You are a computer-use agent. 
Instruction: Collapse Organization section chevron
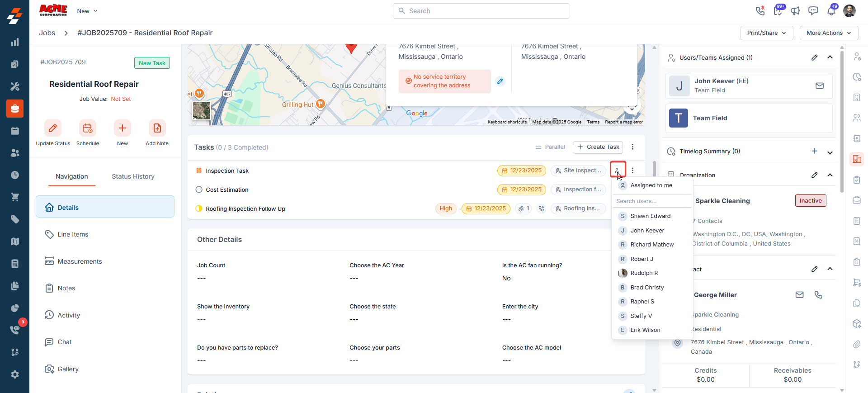830,175
